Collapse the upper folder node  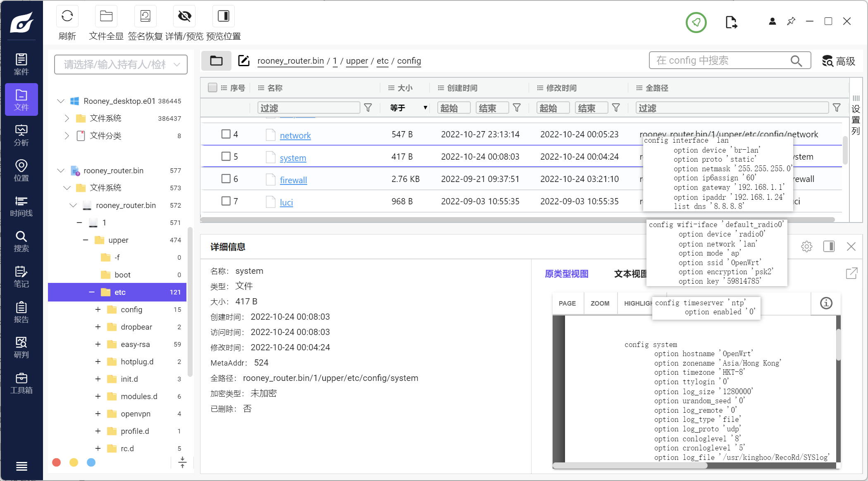point(86,240)
